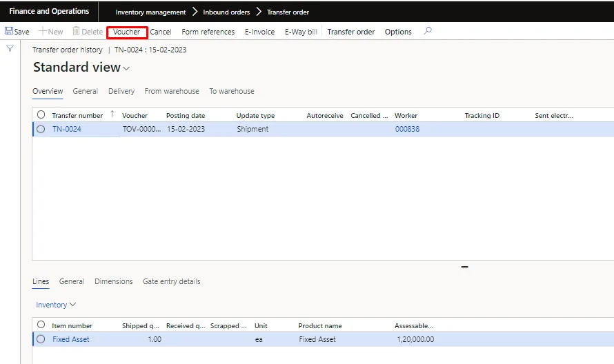Image resolution: width=614 pixels, height=364 pixels.
Task: Open the Transfer order menu
Action: coord(351,32)
